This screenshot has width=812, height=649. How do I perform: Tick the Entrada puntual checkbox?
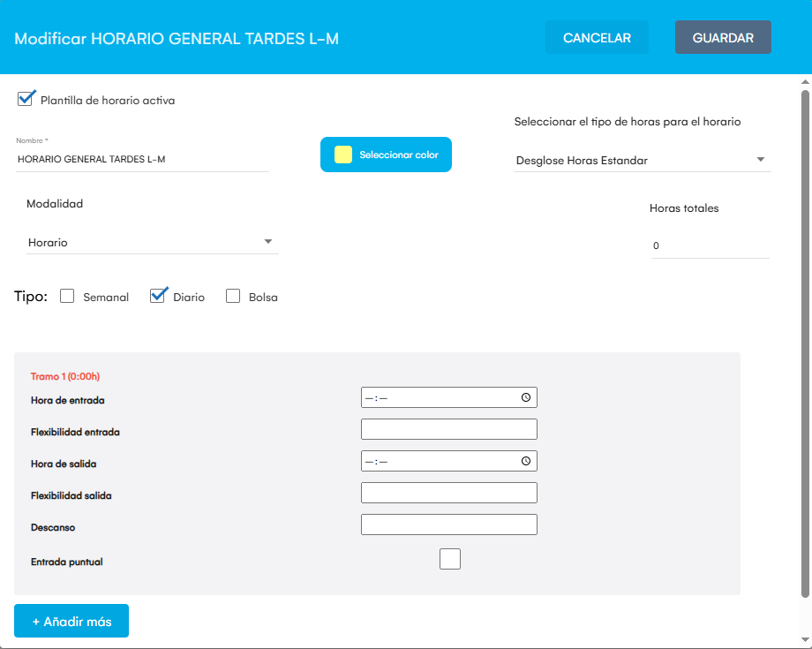coord(450,559)
